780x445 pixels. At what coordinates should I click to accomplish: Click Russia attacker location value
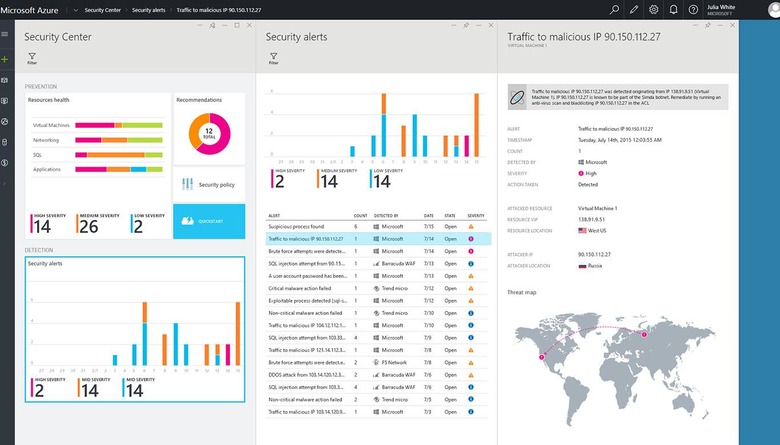(590, 266)
